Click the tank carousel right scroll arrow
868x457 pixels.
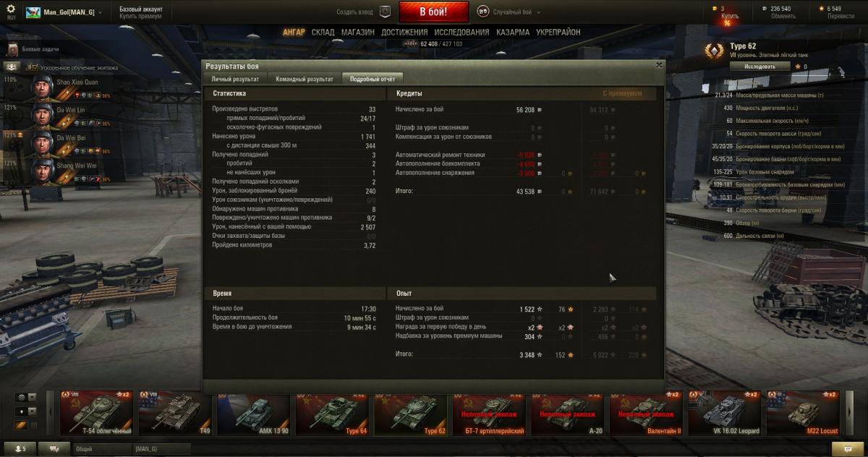coord(849,411)
